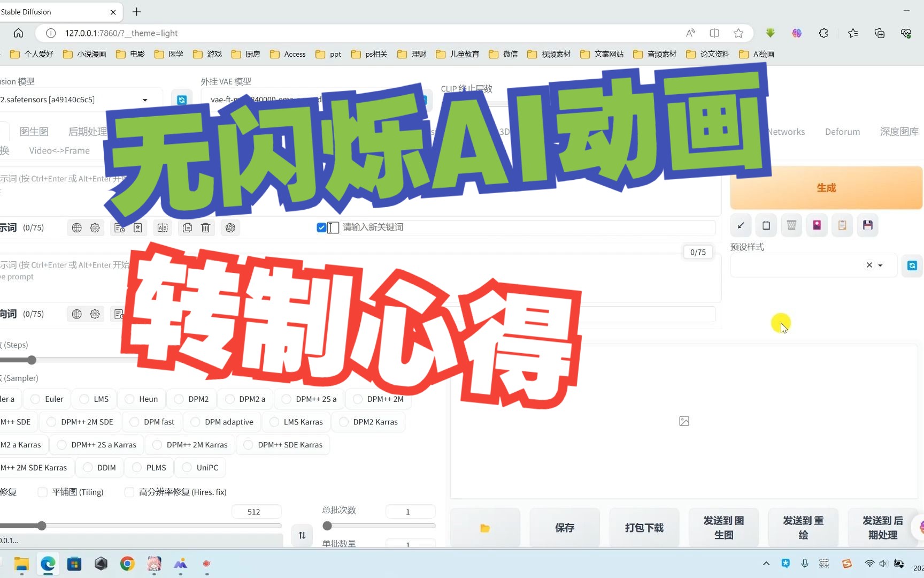Open File Explorer from the taskbar
Image resolution: width=924 pixels, height=578 pixels.
pyautogui.click(x=21, y=564)
